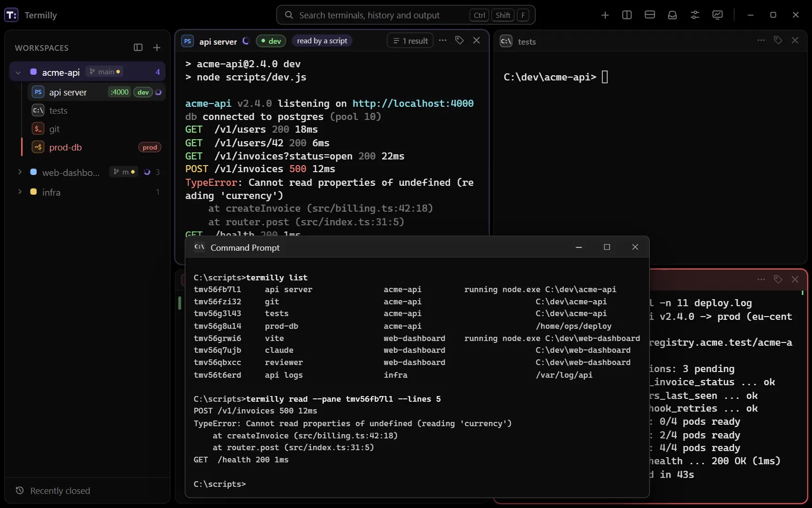Open the activity monitor chart icon
This screenshot has height=508, width=812.
(x=718, y=15)
